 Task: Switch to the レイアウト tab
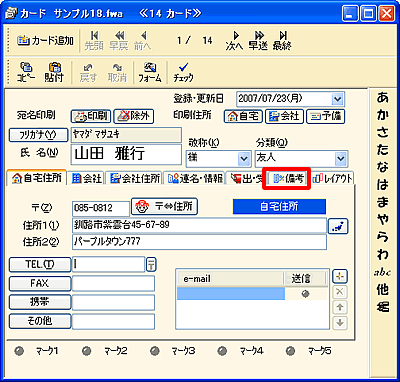[332, 179]
